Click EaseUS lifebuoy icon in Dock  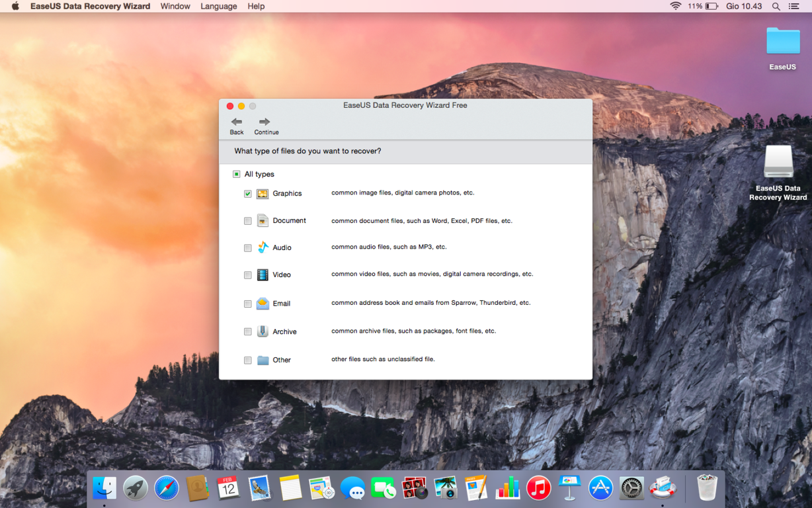point(663,488)
